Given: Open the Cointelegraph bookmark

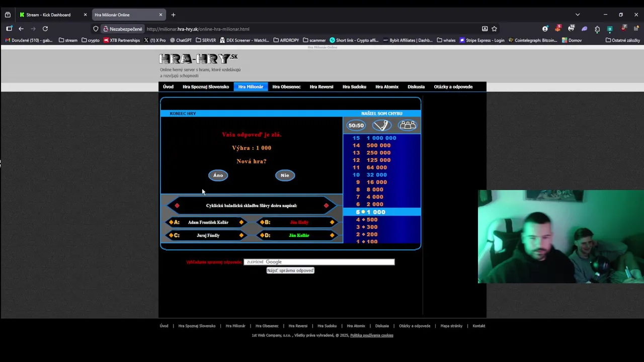Looking at the screenshot, I should point(533,40).
